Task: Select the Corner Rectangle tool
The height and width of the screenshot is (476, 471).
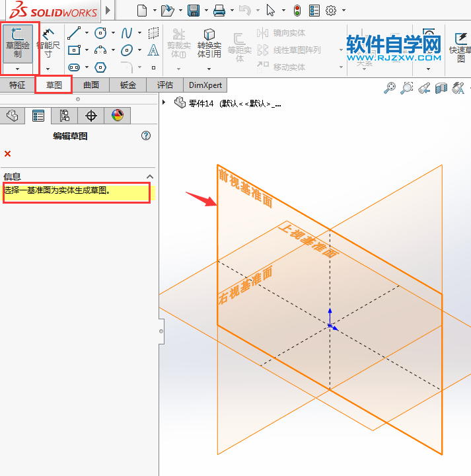Action: coord(74,50)
